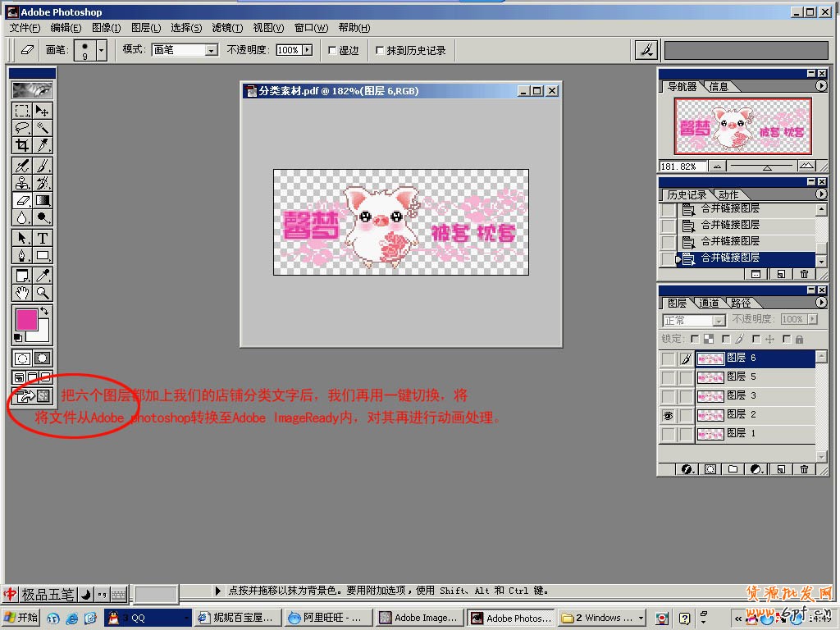The height and width of the screenshot is (630, 840).
Task: Open QQ from the taskbar
Action: [147, 618]
